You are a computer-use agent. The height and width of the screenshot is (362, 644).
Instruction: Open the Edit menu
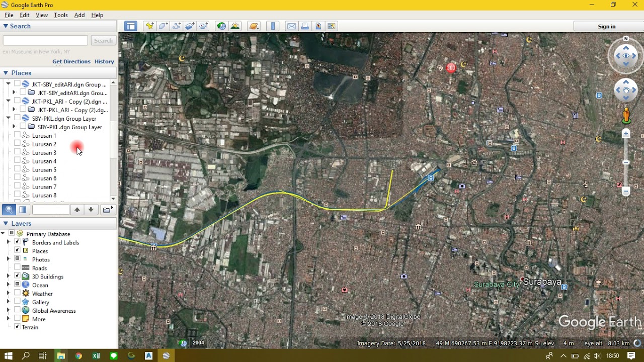24,15
